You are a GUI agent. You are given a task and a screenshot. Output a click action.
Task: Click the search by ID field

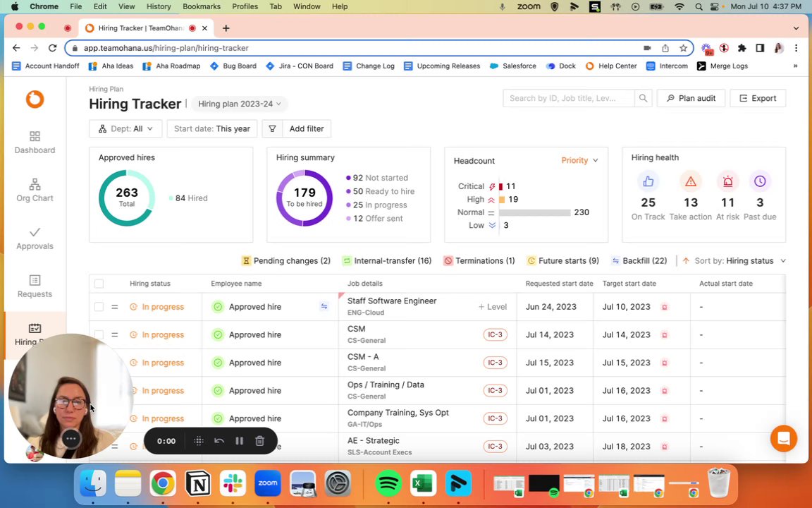click(x=569, y=98)
